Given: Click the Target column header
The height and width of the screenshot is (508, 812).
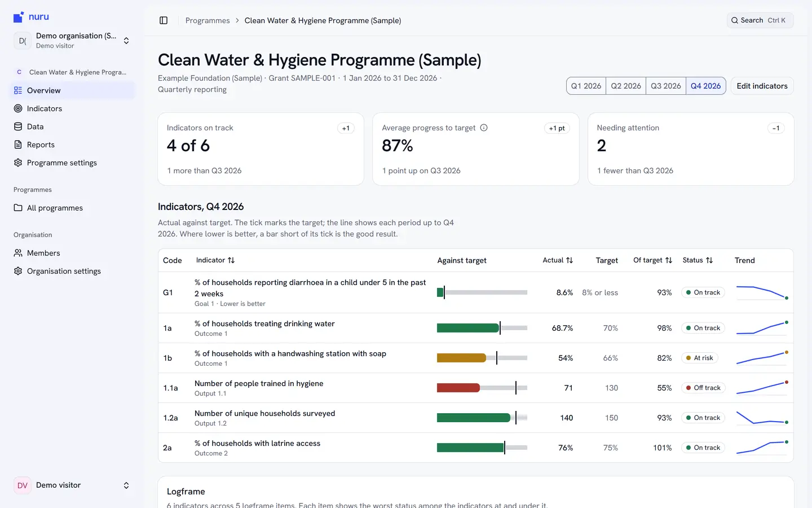Looking at the screenshot, I should click(607, 260).
